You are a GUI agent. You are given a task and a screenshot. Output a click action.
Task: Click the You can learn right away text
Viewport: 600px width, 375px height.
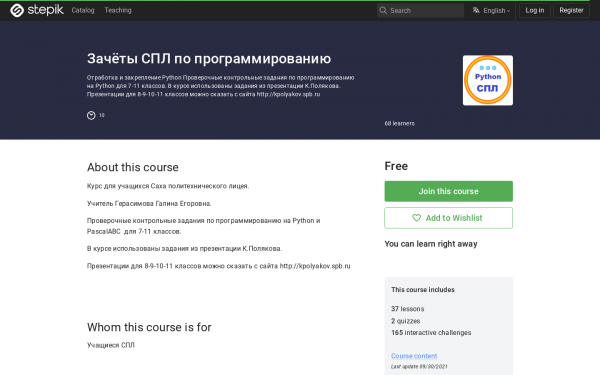[431, 244]
